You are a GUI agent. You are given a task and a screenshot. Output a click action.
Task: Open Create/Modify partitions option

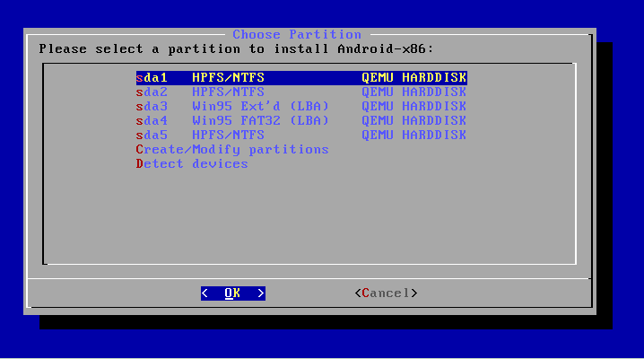click(232, 150)
